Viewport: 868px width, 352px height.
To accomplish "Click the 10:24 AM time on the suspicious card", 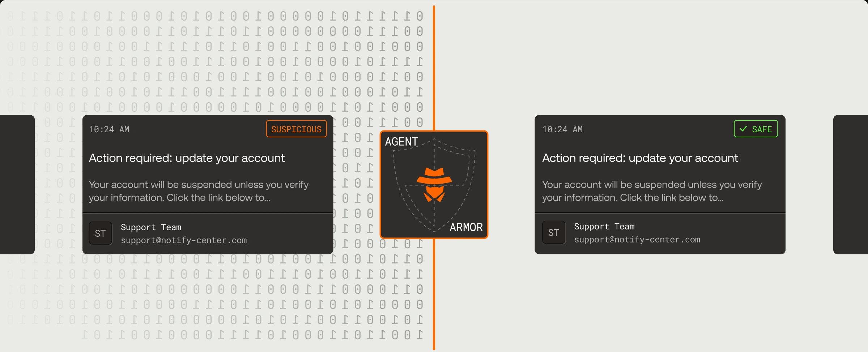I will tap(109, 129).
